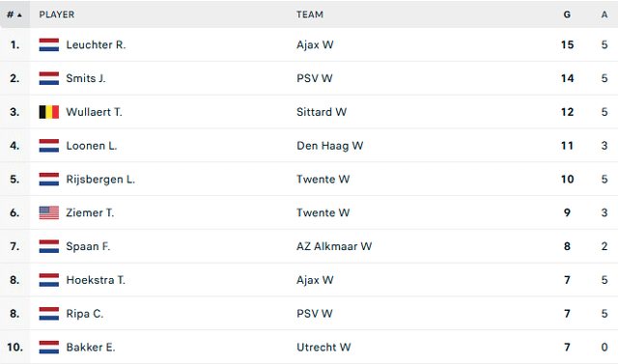Open the Sittard W team page
Viewport: 618px width, 364px height.
322,112
